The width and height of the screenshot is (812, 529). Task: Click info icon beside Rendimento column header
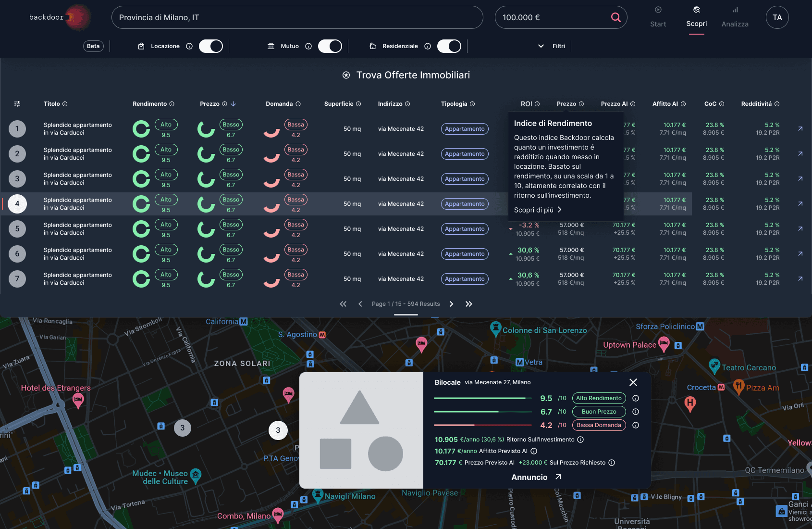pos(172,104)
